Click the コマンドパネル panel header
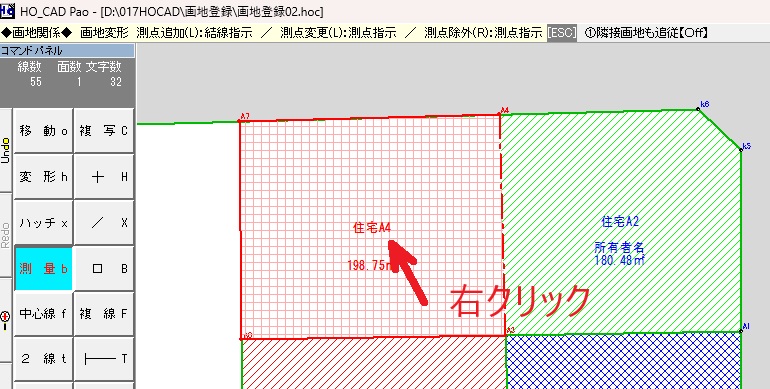The height and width of the screenshot is (389, 770). (x=67, y=51)
